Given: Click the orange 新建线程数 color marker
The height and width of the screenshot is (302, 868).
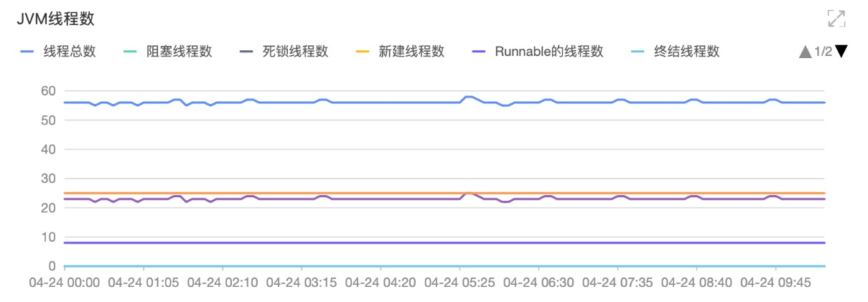Looking at the screenshot, I should 363,52.
